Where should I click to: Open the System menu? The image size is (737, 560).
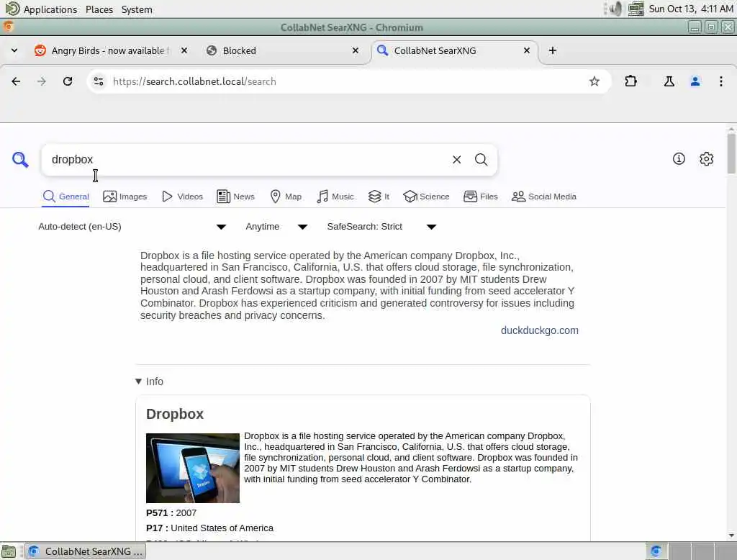137,9
